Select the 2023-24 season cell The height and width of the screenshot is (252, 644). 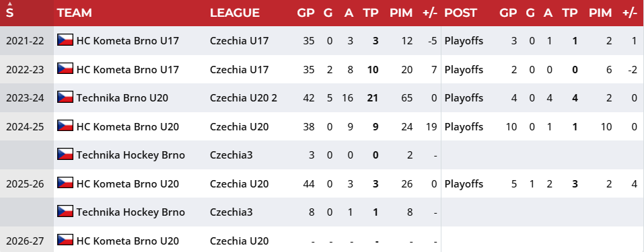coord(25,97)
